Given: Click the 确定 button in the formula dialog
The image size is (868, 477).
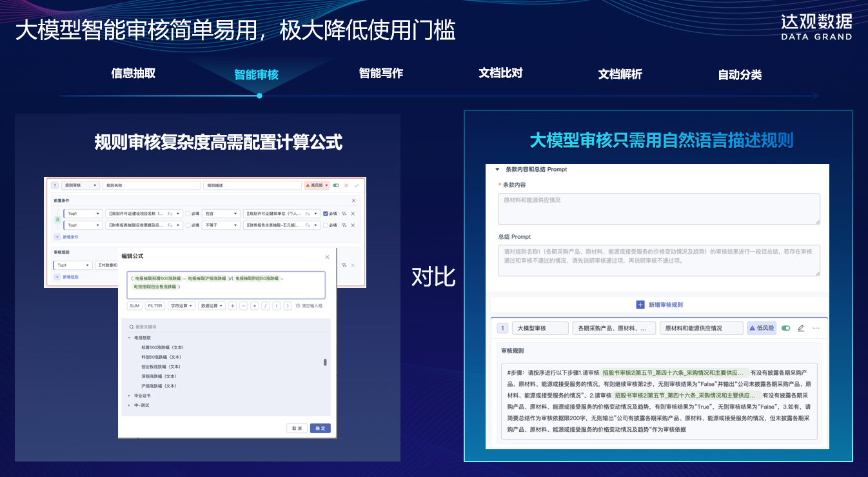Looking at the screenshot, I should [x=320, y=428].
